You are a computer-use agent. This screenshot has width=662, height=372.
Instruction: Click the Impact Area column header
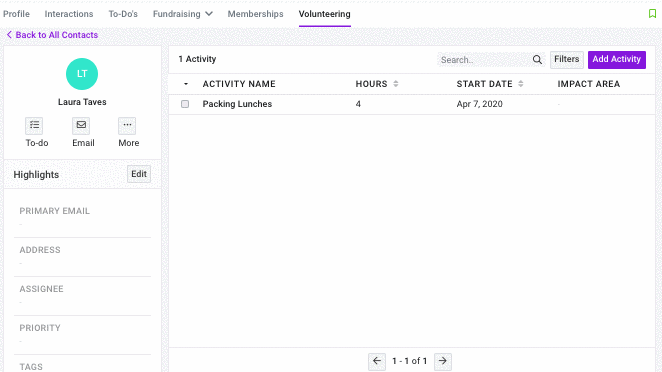point(589,84)
